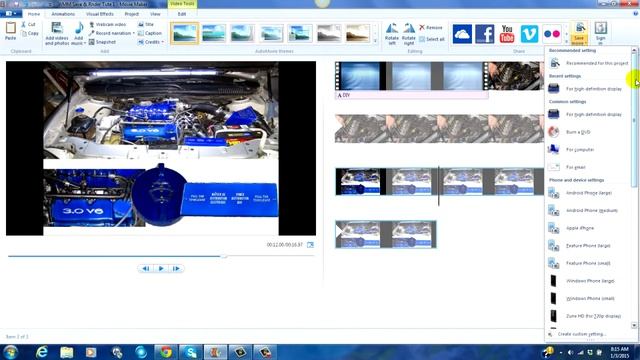Add a Title slide
Viewport: 640px width, 360px height.
point(146,24)
